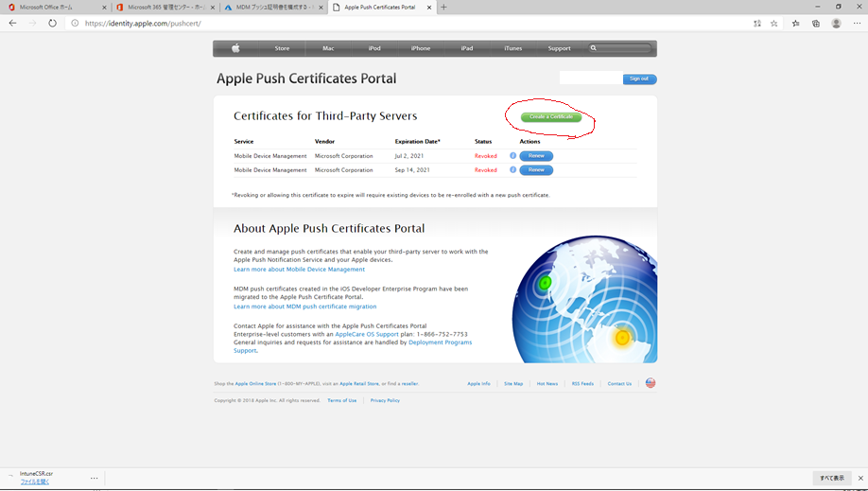Close the Microsoft 365 管理センター tab
The width and height of the screenshot is (868, 491).
pos(213,8)
